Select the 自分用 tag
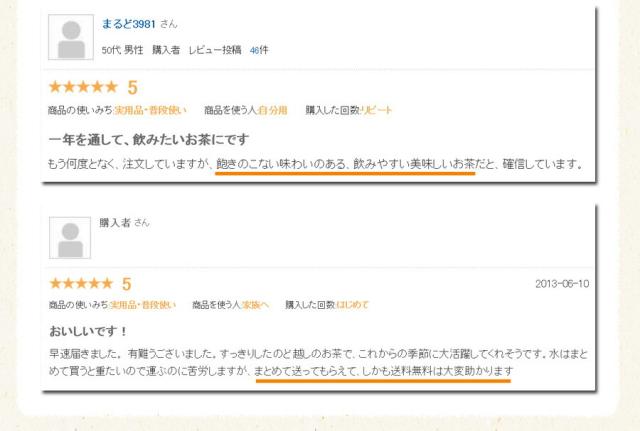The image size is (640, 431). coord(273,110)
